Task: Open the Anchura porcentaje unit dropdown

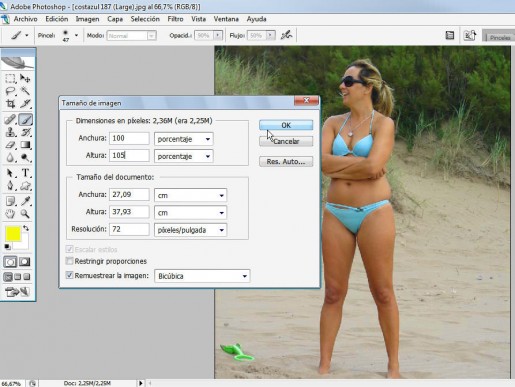Action: click(184, 139)
